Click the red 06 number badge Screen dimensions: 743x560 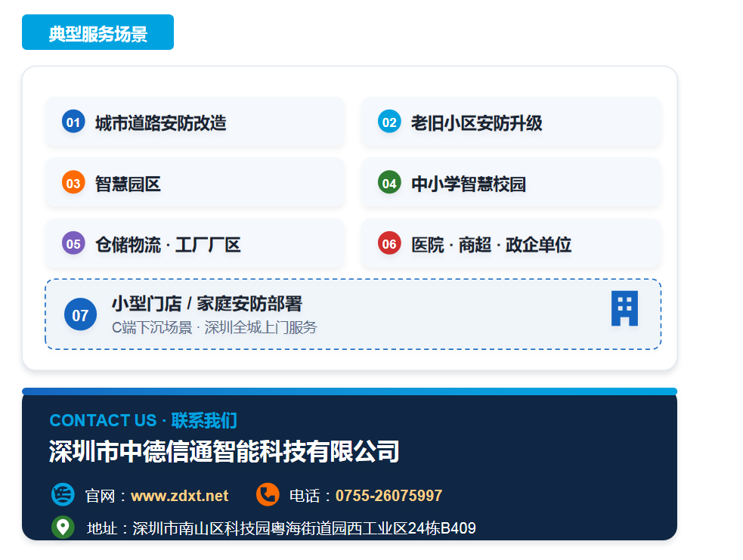pyautogui.click(x=389, y=243)
